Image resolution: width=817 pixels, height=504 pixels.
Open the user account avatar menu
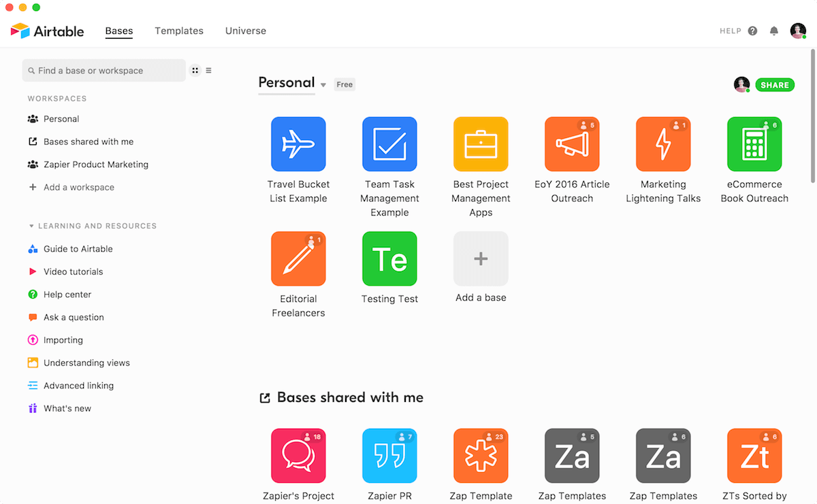(x=798, y=31)
